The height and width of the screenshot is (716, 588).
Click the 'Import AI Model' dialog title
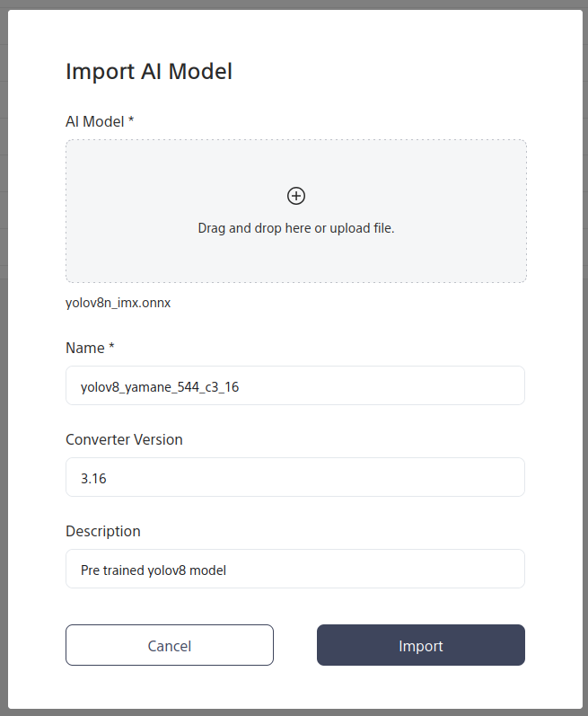pyautogui.click(x=149, y=71)
